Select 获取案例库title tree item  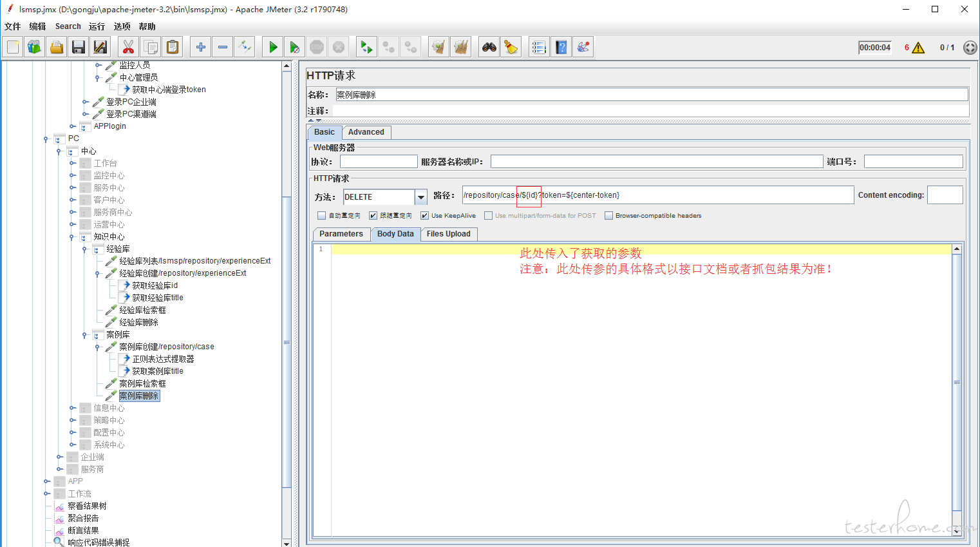[x=158, y=372]
